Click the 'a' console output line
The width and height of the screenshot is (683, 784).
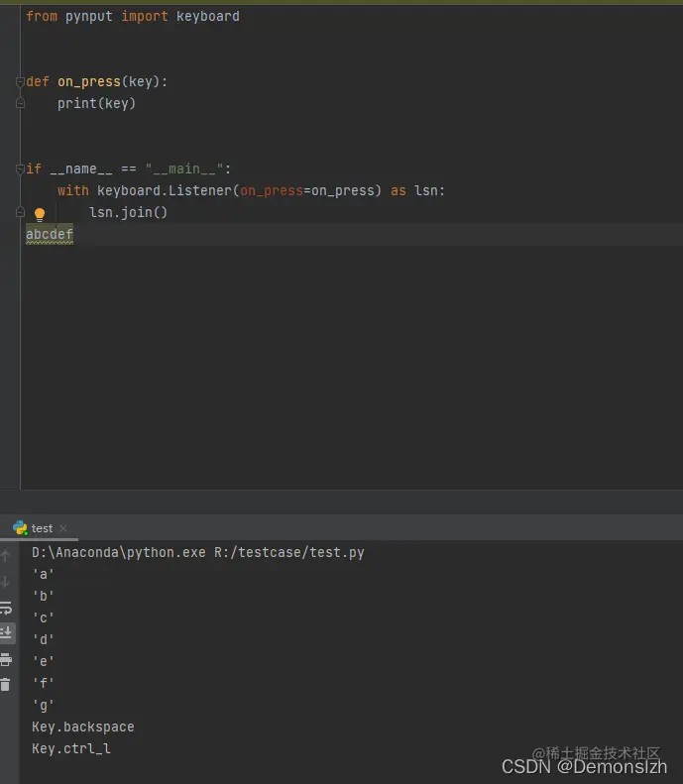click(43, 574)
